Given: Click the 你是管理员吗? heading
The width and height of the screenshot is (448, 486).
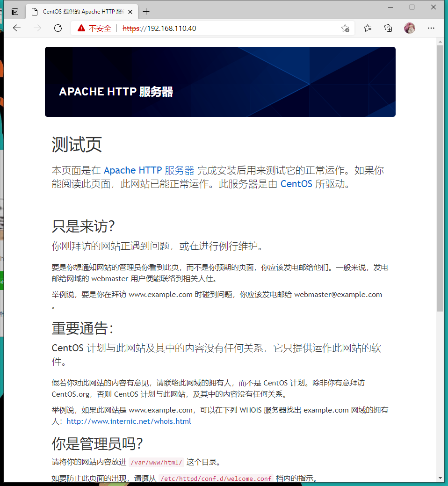Looking at the screenshot, I should (97, 443).
